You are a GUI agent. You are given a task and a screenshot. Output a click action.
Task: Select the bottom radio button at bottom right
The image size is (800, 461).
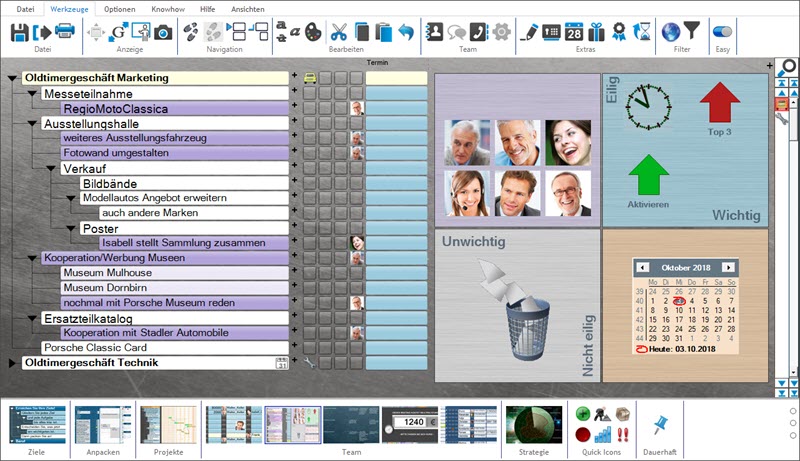[792, 435]
